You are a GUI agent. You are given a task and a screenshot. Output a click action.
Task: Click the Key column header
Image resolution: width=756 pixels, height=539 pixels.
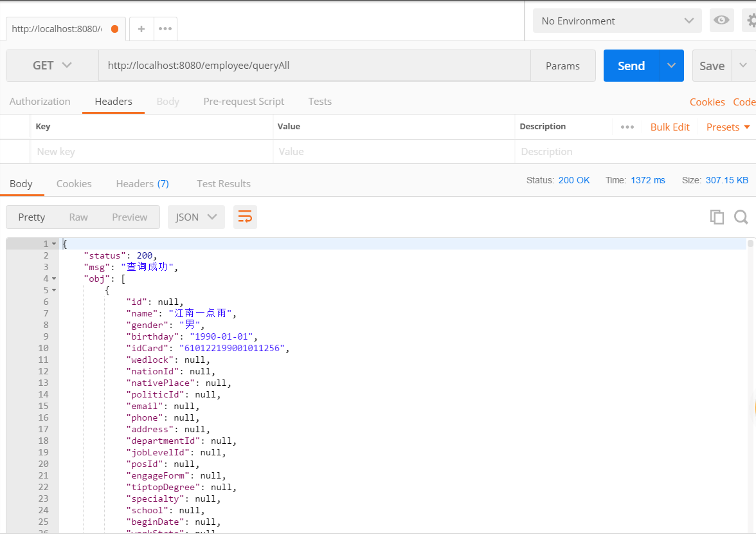coord(43,127)
